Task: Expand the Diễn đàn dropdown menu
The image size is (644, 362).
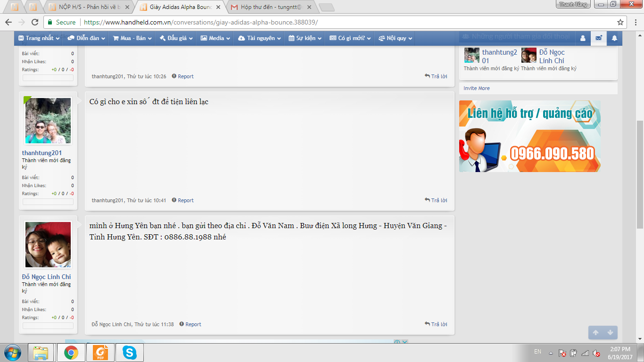Action: coord(86,38)
